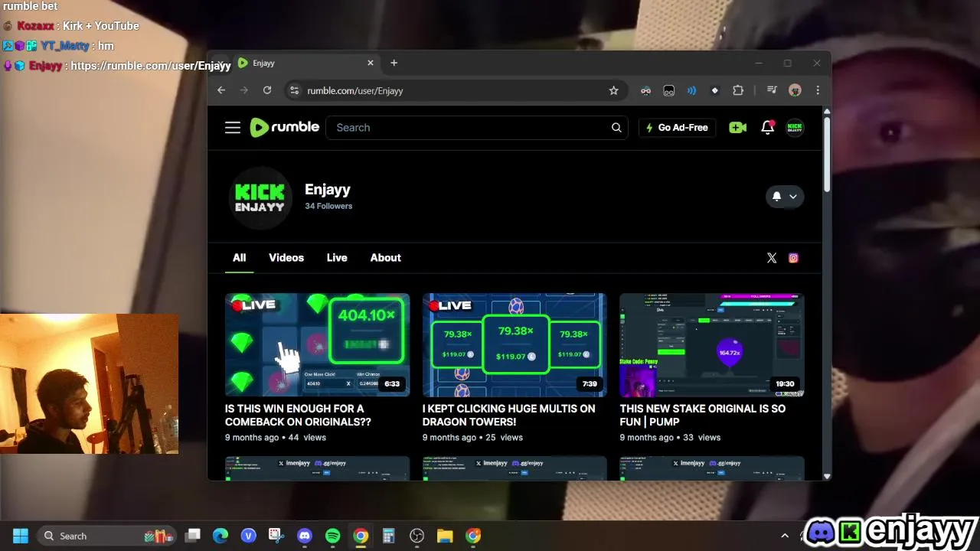Open "I KEPT CLICKING HUGE MULTIS" video title

(x=508, y=415)
